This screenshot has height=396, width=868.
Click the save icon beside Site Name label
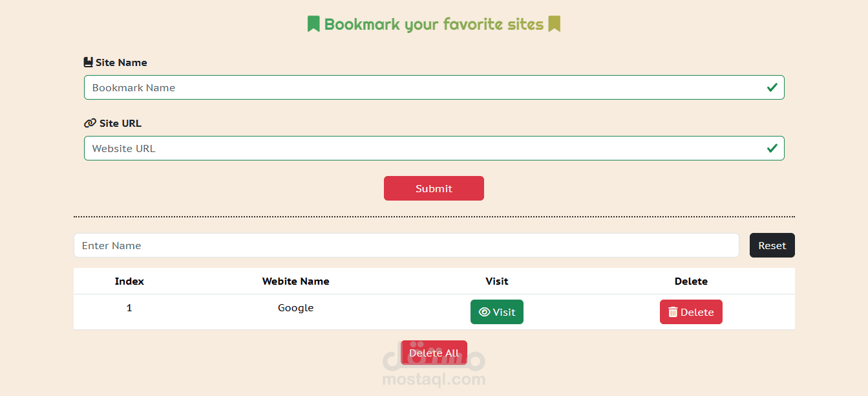click(x=89, y=62)
